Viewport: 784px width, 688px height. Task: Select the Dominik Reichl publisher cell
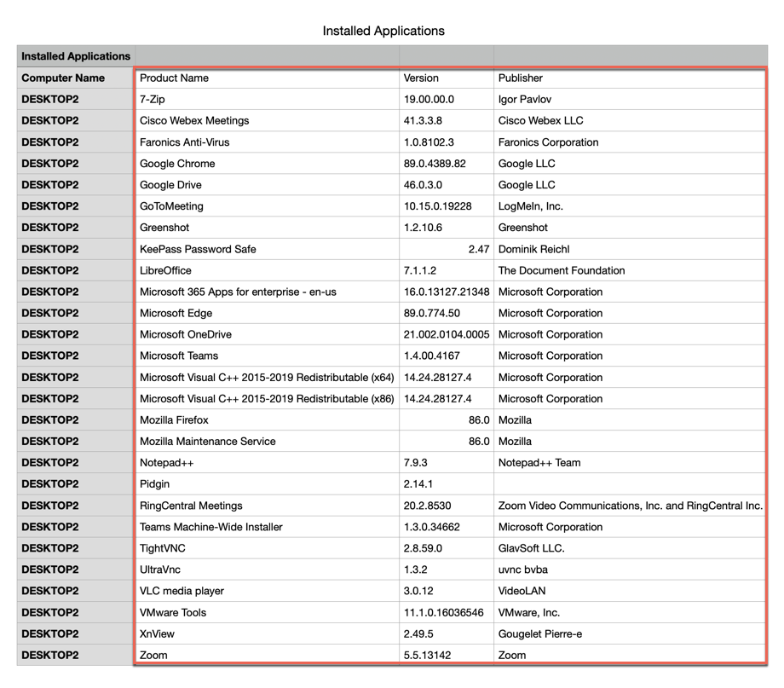pos(630,249)
